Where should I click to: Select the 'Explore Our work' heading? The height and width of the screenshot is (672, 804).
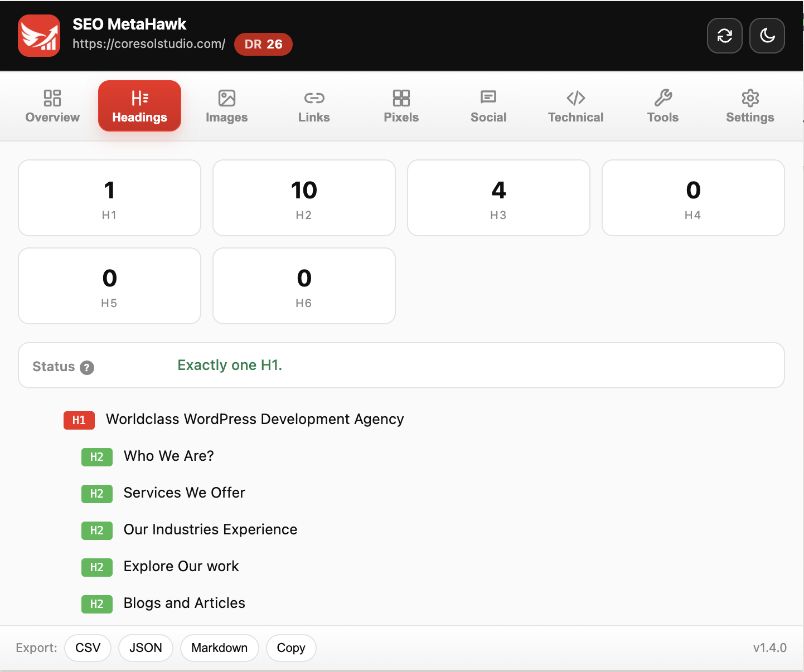[181, 566]
